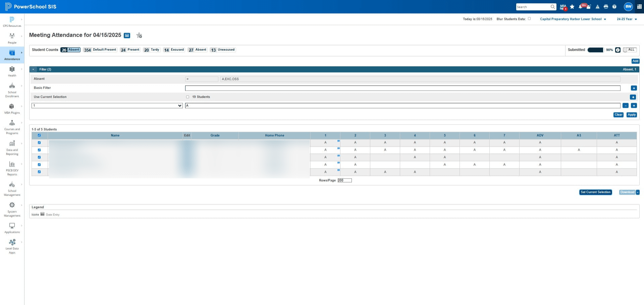Check the Use Current Selection 19 Students checkbox
The width and height of the screenshot is (644, 305).
coord(187,97)
